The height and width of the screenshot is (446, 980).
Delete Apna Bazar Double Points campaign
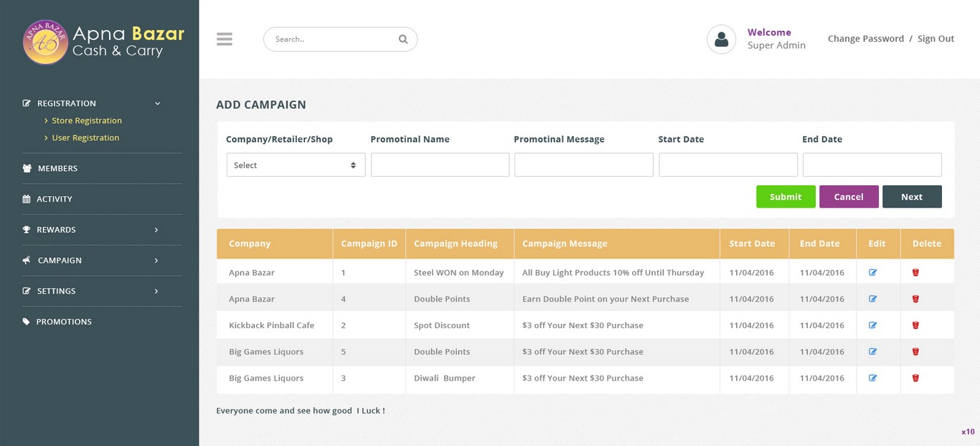915,299
